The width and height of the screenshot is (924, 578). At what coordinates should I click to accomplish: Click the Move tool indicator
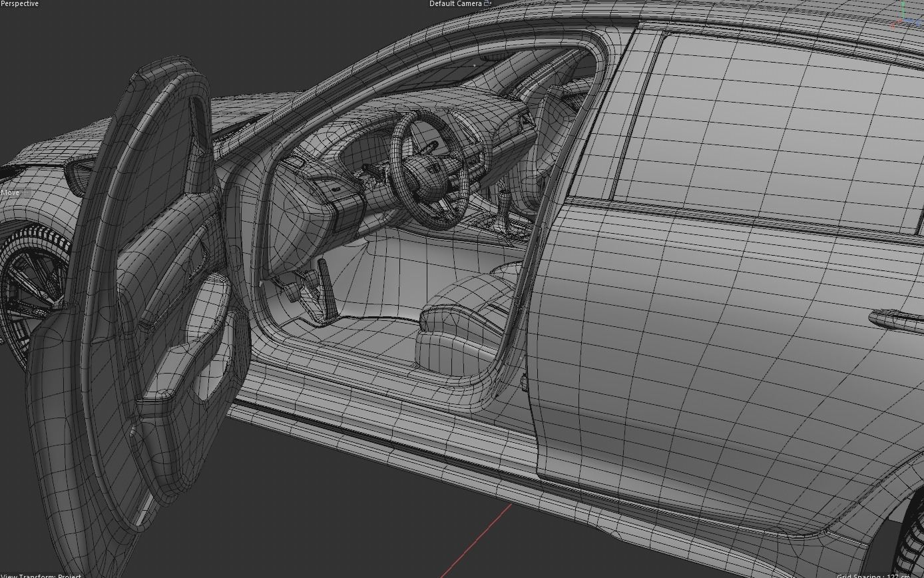click(10, 193)
